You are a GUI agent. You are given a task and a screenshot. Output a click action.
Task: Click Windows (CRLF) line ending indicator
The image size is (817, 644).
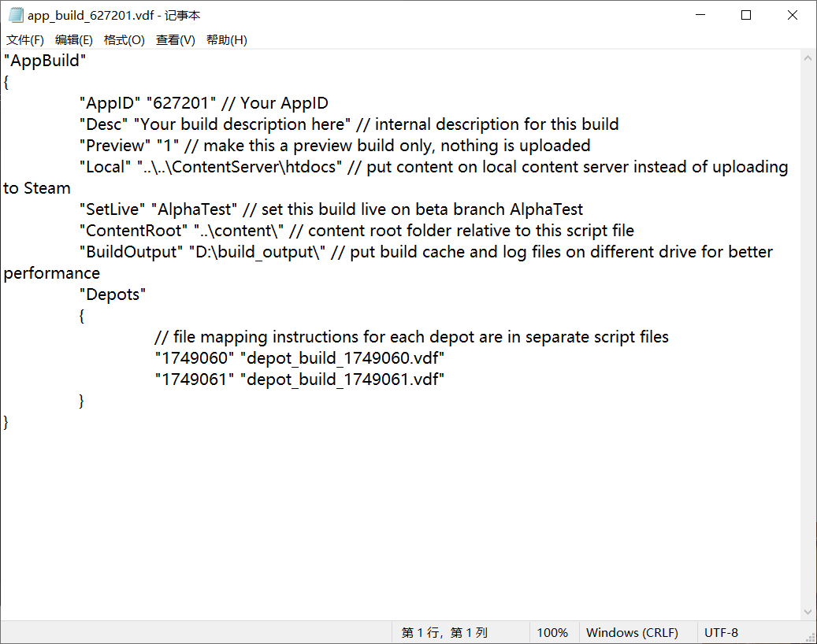tap(632, 632)
